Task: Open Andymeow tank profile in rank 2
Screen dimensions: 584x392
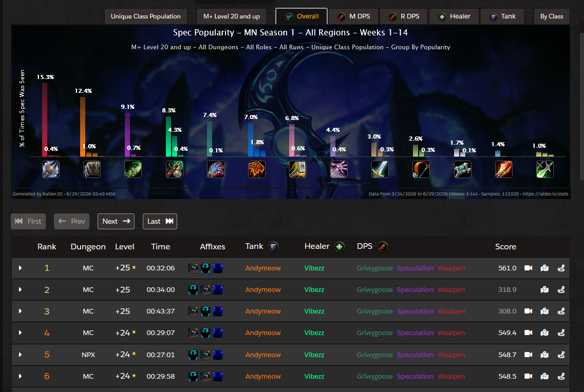Action: 263,290
